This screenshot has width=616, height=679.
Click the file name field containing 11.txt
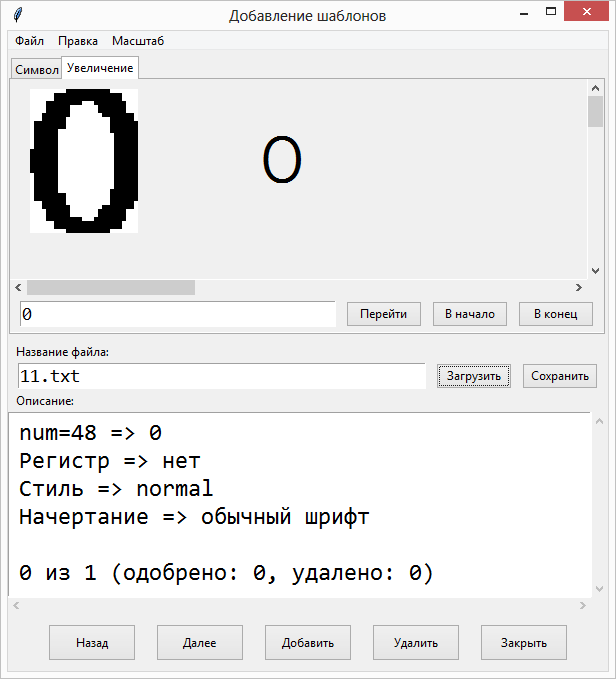(221, 376)
